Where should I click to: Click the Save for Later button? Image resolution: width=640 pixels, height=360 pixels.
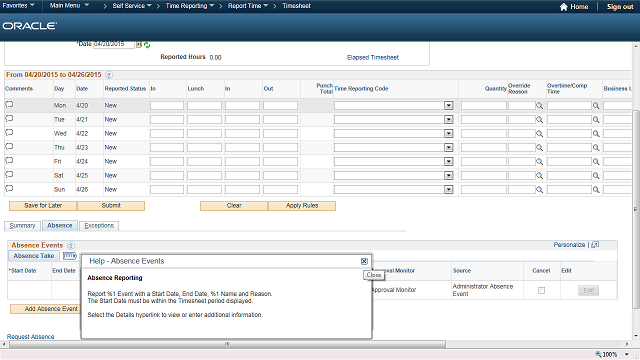point(43,206)
